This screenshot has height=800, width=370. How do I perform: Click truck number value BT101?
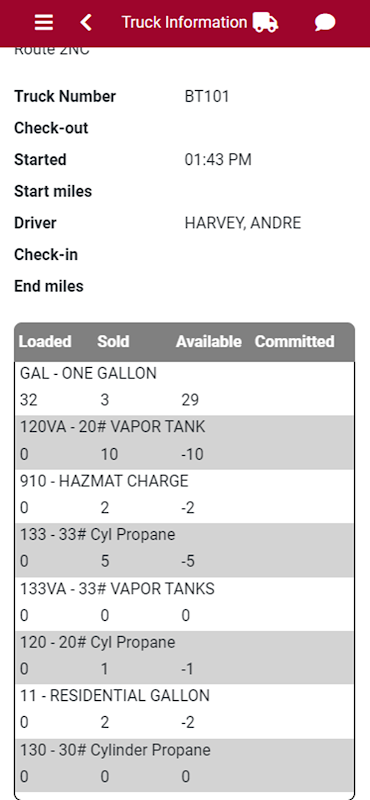[x=207, y=96]
